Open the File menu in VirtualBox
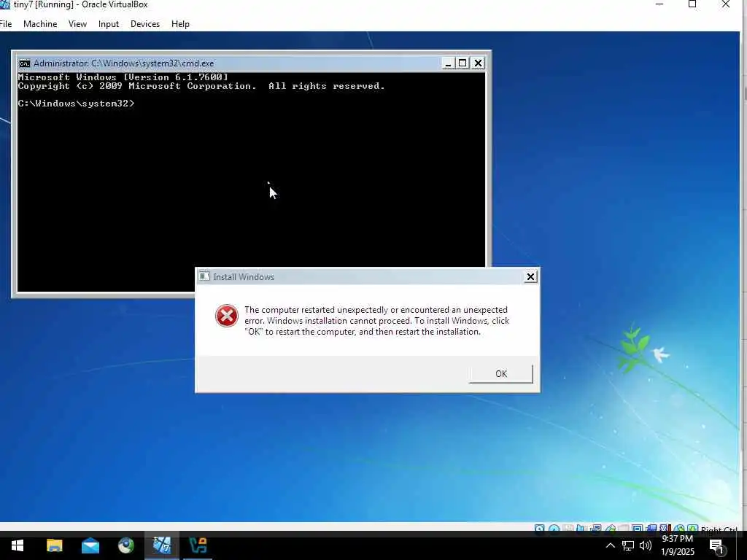 (6, 24)
